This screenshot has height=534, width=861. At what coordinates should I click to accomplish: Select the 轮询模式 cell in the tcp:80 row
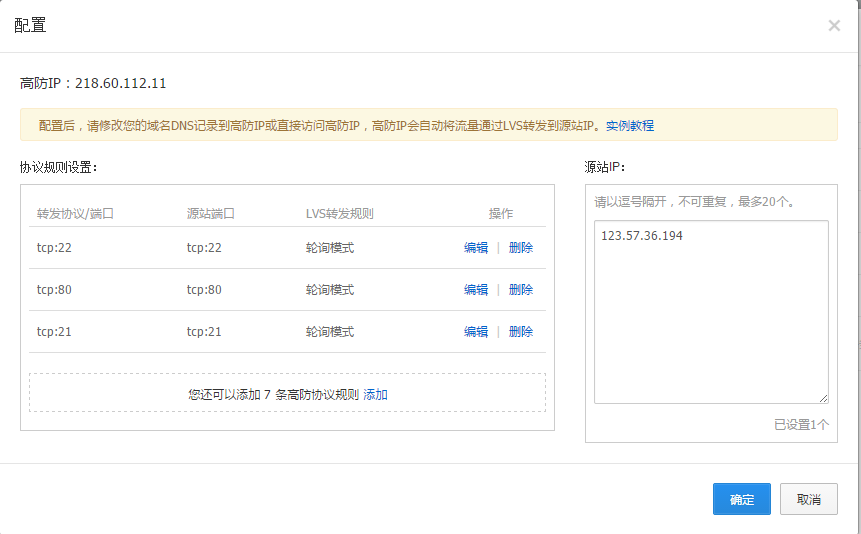click(330, 290)
